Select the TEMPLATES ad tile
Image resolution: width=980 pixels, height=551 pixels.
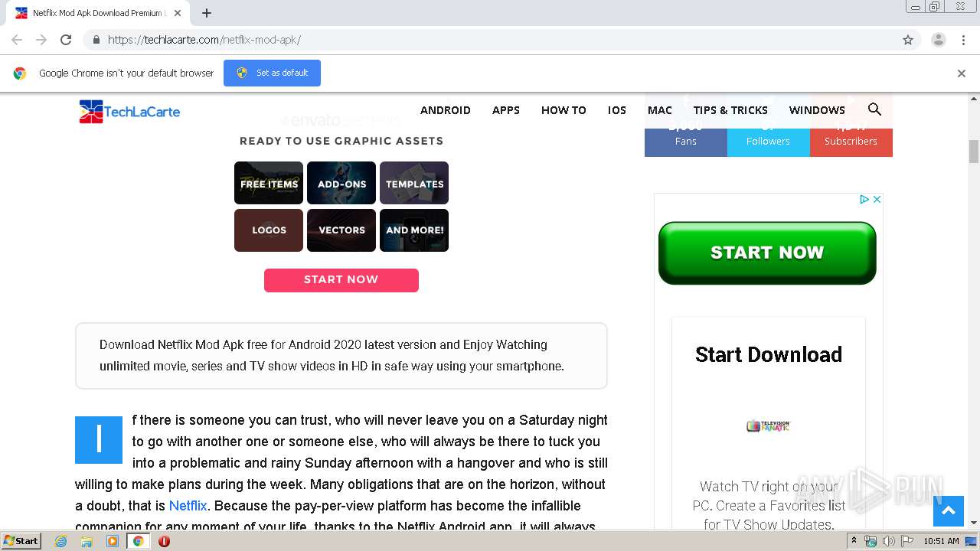coord(414,183)
